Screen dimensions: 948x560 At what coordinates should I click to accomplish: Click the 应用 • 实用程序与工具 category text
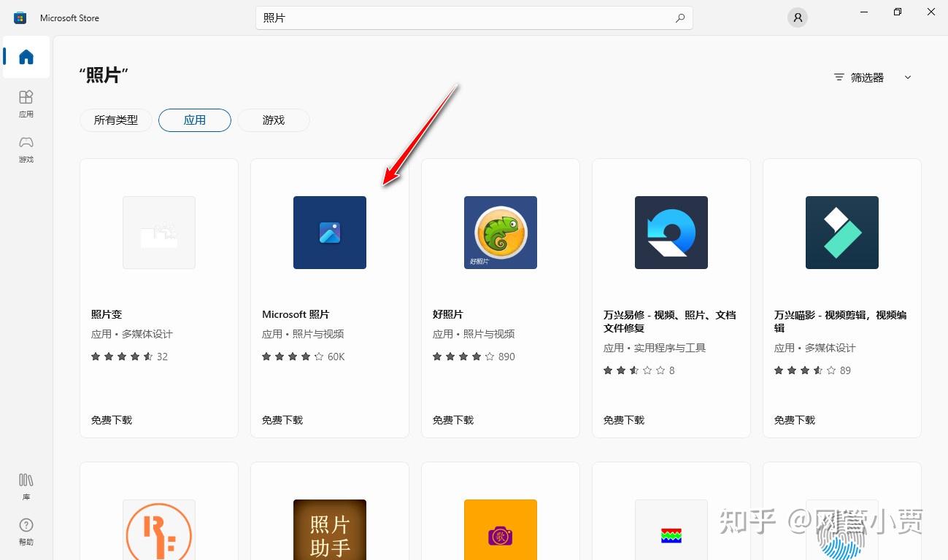point(655,348)
